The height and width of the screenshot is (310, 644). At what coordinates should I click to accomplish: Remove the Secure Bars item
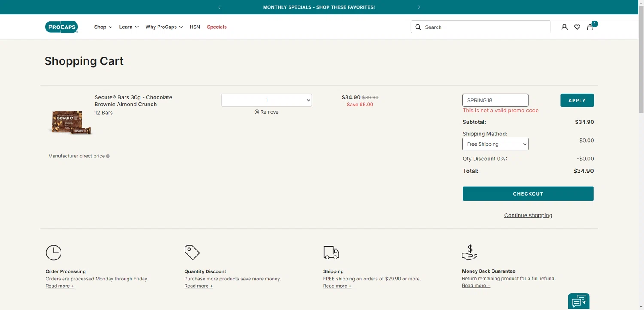[x=266, y=112]
